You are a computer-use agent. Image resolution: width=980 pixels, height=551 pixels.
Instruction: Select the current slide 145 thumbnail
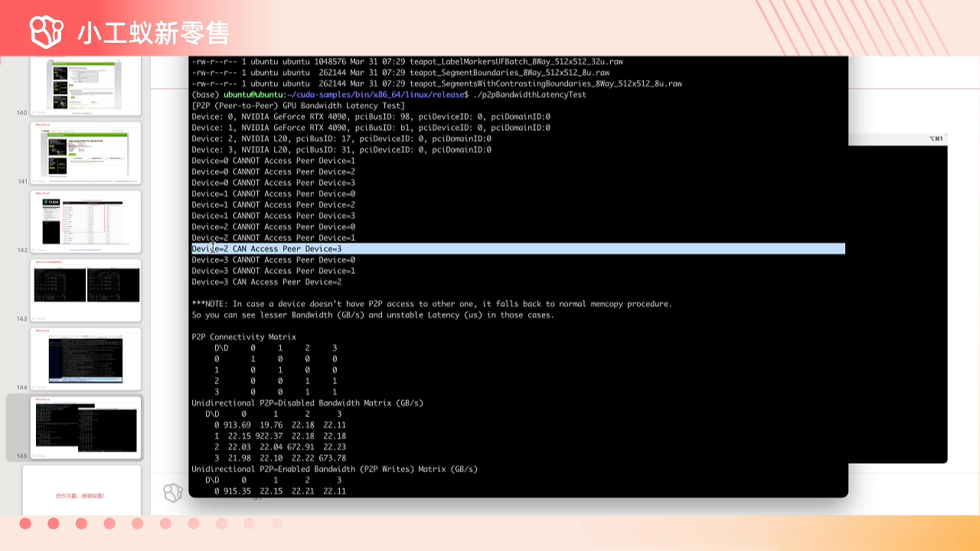point(86,428)
